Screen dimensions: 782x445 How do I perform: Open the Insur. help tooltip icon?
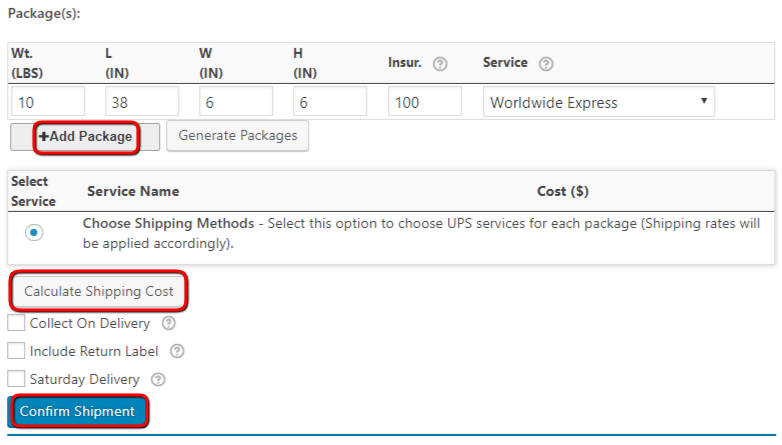point(439,64)
